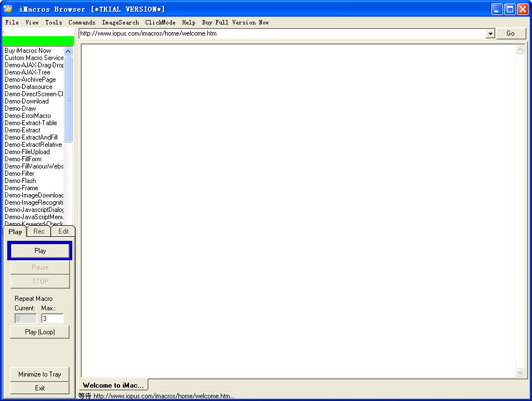Viewport: 532px width, 401px height.
Task: Click Minimize to Tray button
Action: point(40,374)
